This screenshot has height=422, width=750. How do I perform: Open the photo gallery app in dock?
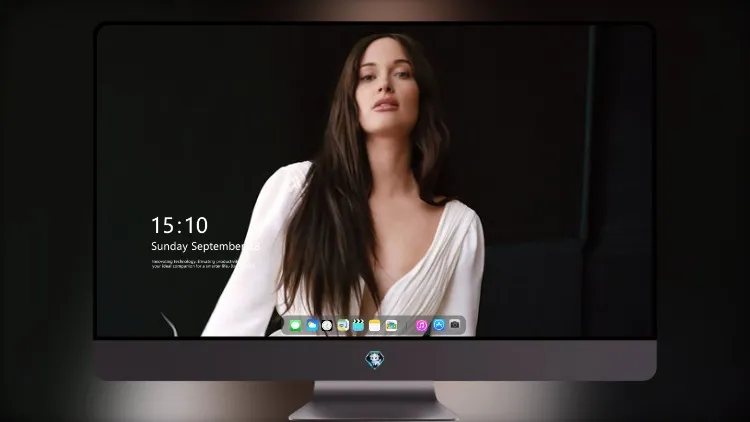pyautogui.click(x=391, y=326)
